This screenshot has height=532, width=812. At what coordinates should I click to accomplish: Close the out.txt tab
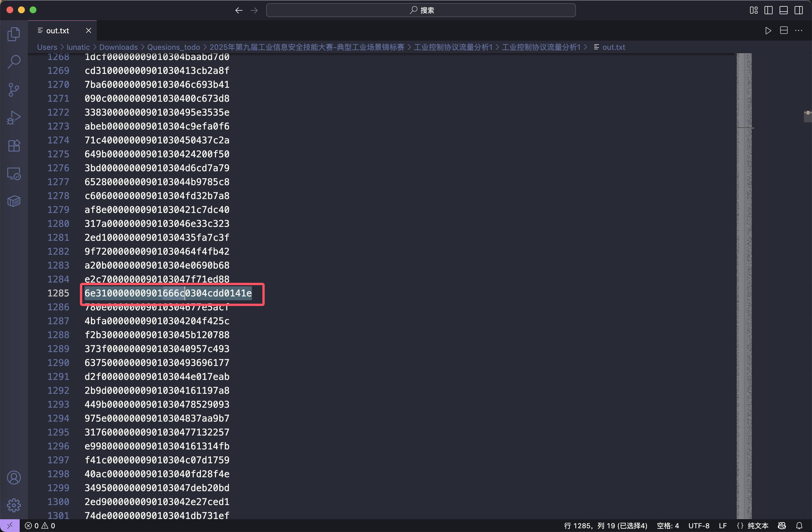point(89,30)
